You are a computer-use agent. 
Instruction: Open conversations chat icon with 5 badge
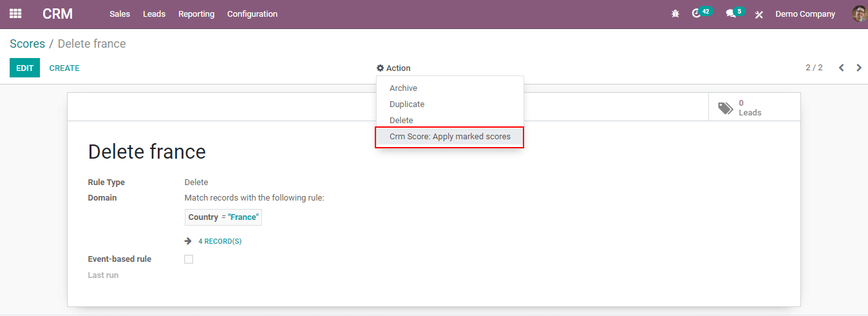(731, 14)
